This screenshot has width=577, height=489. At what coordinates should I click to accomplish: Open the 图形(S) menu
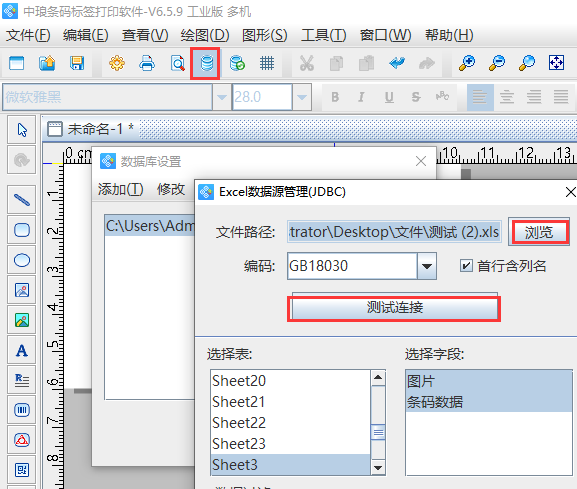[x=265, y=35]
